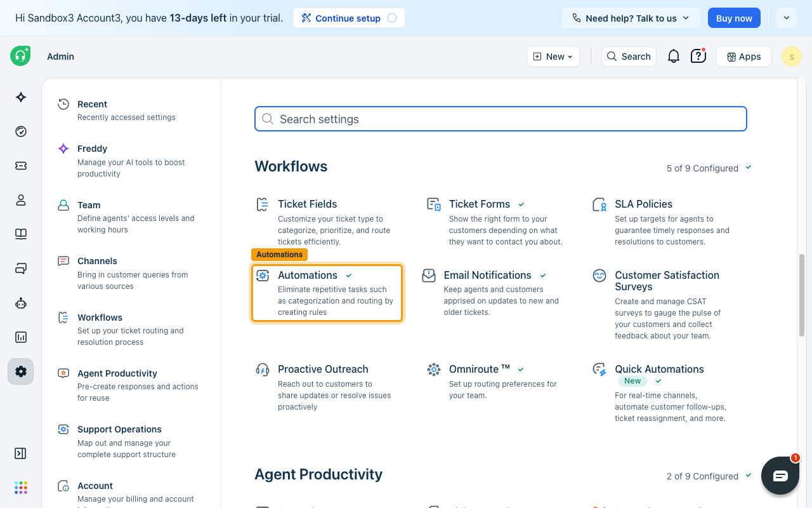
Task: Click the Proactive Outreach headset icon
Action: pyautogui.click(x=262, y=370)
